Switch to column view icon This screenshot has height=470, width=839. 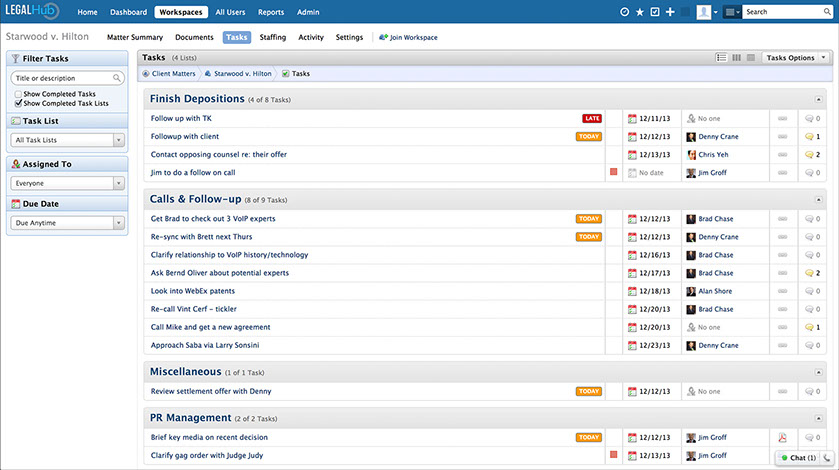737,58
